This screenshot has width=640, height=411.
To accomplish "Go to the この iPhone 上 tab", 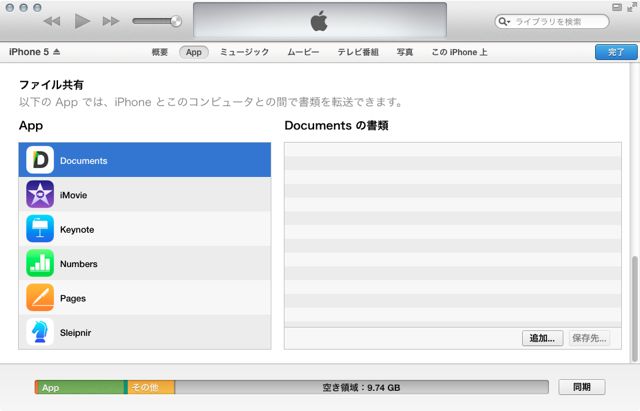I will 460,52.
